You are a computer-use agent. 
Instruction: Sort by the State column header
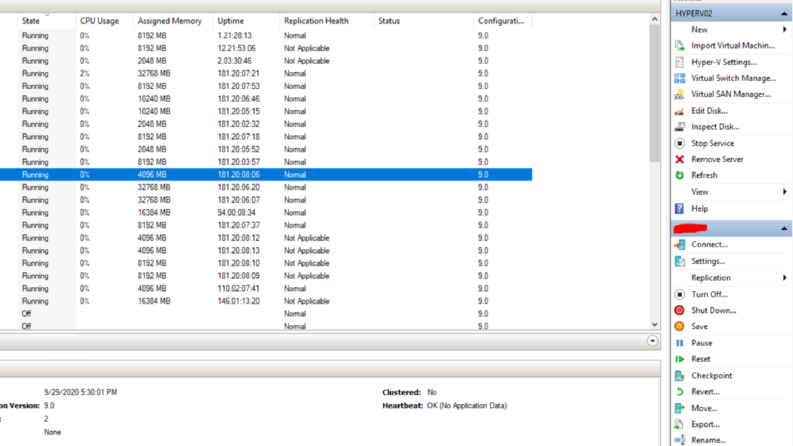click(x=47, y=21)
